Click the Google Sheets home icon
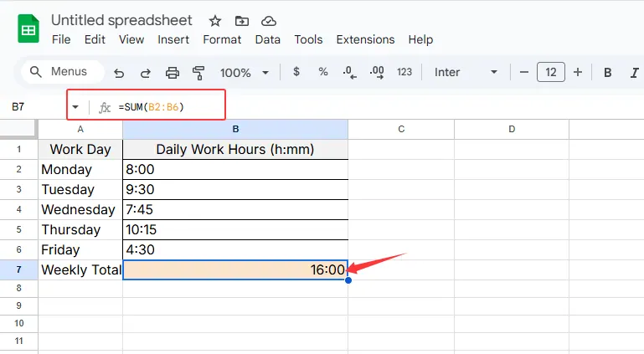The width and height of the screenshot is (644, 354). point(28,29)
